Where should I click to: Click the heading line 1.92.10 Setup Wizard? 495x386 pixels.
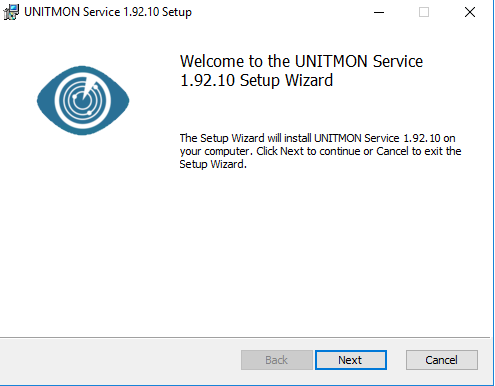coord(256,80)
